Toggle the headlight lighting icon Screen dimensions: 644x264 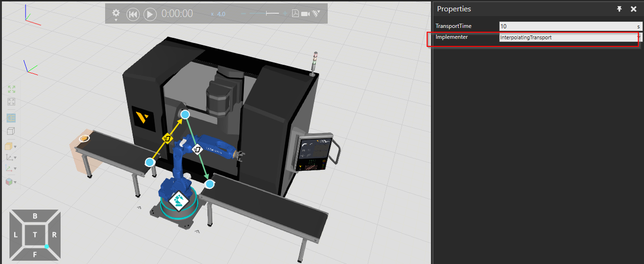coord(11,118)
